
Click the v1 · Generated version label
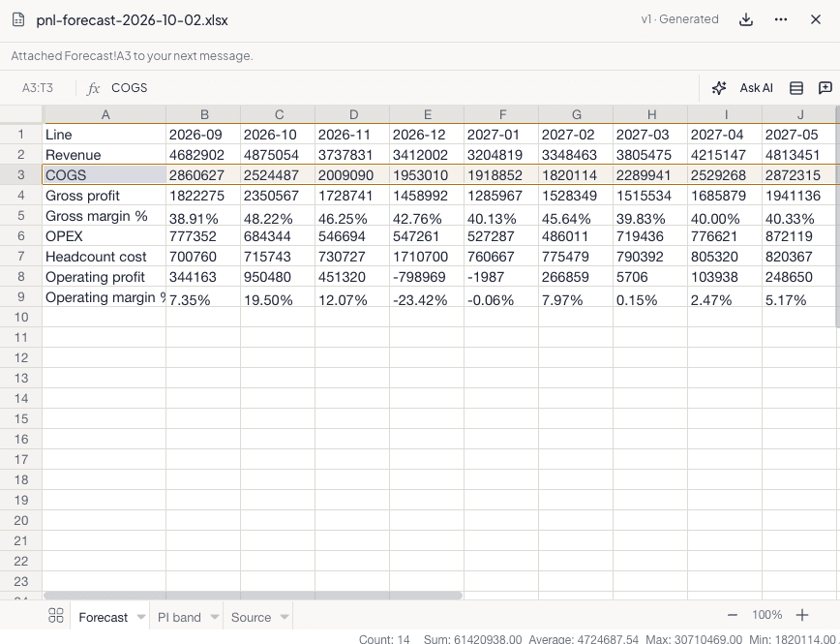679,19
